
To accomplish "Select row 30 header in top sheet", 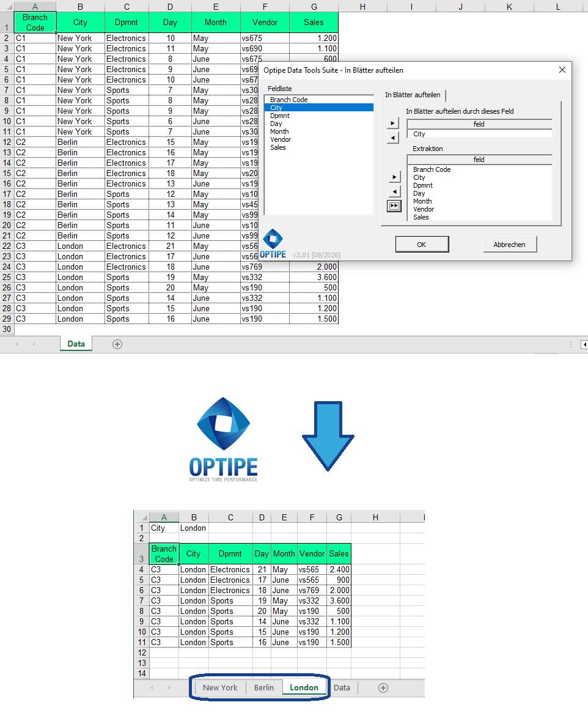I will pos(7,329).
